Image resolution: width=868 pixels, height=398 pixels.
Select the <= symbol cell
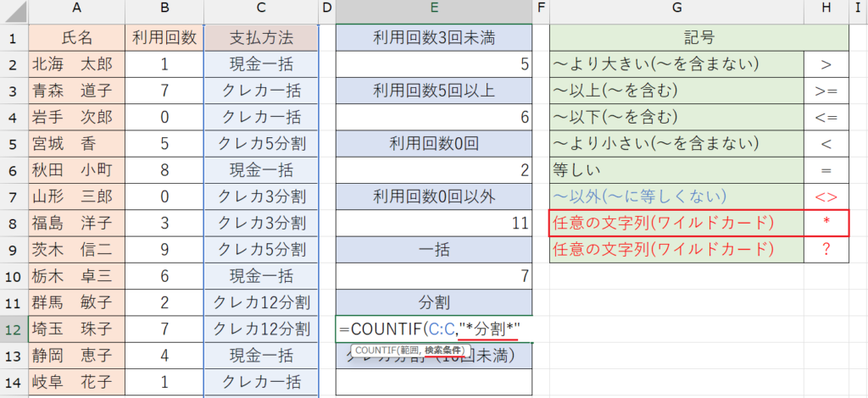click(x=826, y=118)
